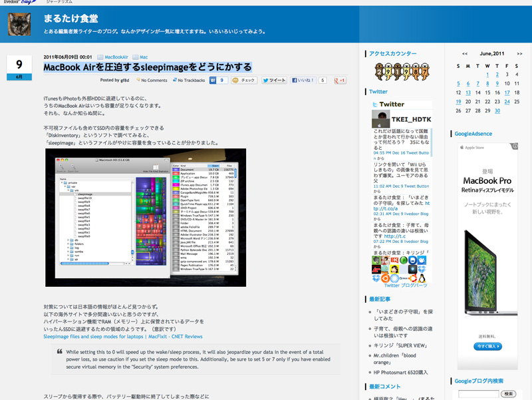Open the No Trackbacks link
This screenshot has width=532, height=400.
tap(192, 81)
